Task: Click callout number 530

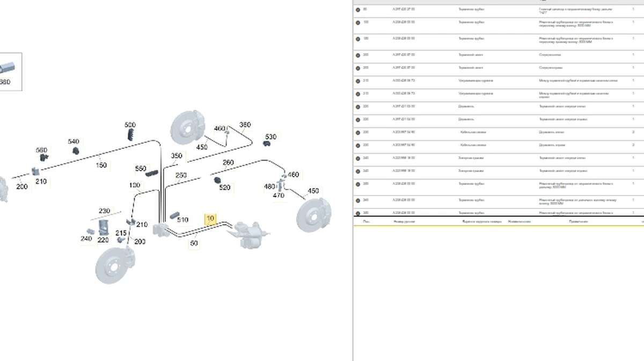Action: 270,137
